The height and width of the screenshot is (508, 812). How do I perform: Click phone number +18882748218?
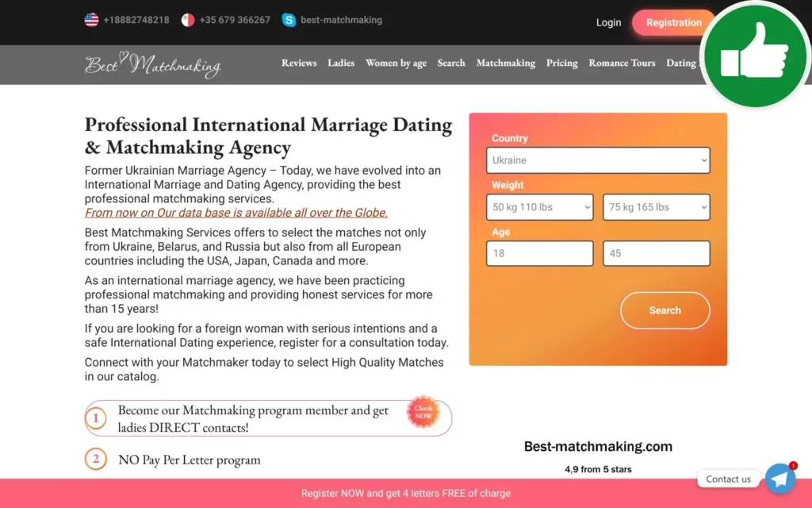click(x=136, y=20)
